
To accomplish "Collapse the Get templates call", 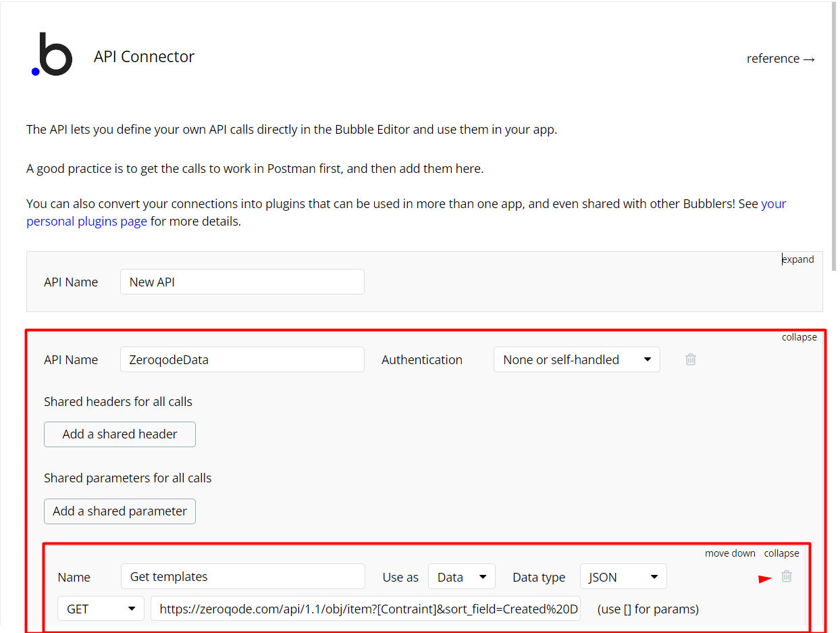I will pyautogui.click(x=782, y=553).
